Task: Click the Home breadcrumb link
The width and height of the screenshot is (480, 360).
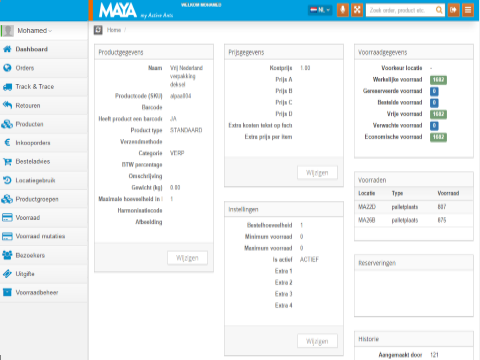Action: 114,30
